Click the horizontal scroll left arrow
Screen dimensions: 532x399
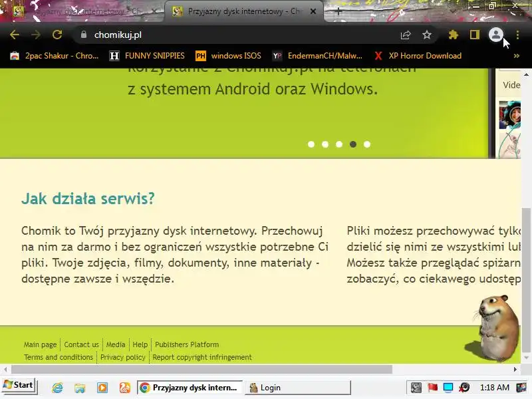click(x=5, y=369)
